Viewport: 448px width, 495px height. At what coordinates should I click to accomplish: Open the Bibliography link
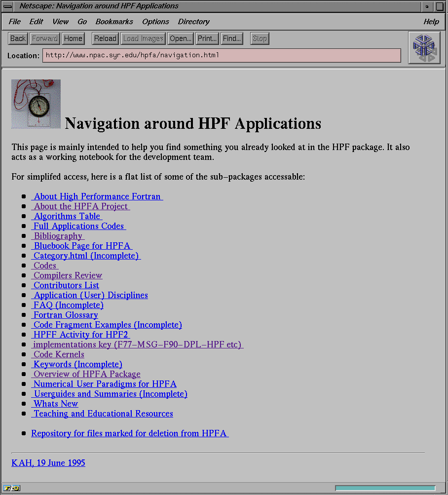click(58, 236)
